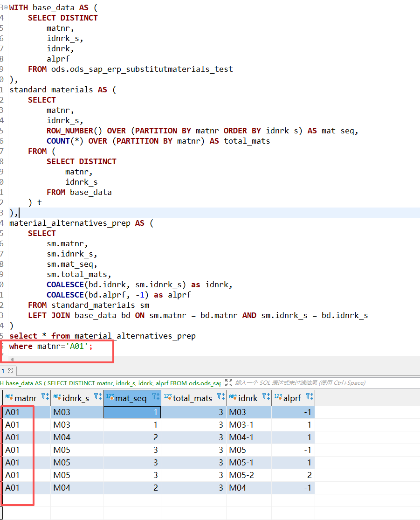Close the result tab 1

coord(10,371)
